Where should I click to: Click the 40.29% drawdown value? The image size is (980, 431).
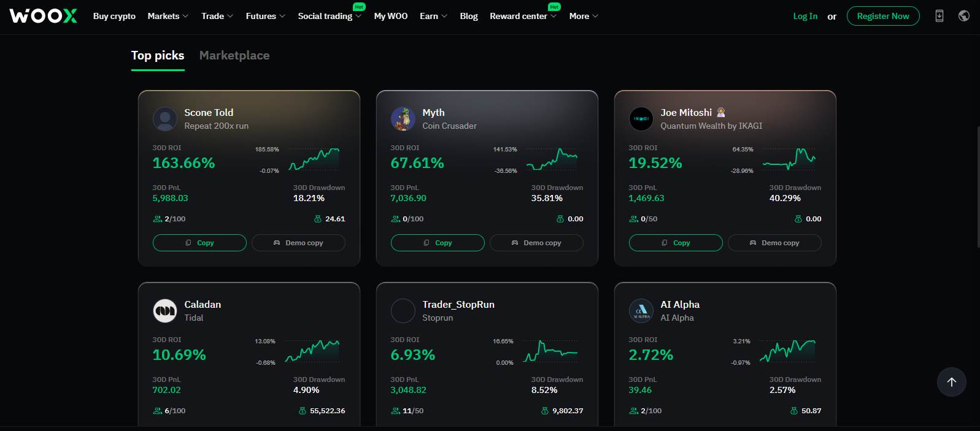click(785, 198)
